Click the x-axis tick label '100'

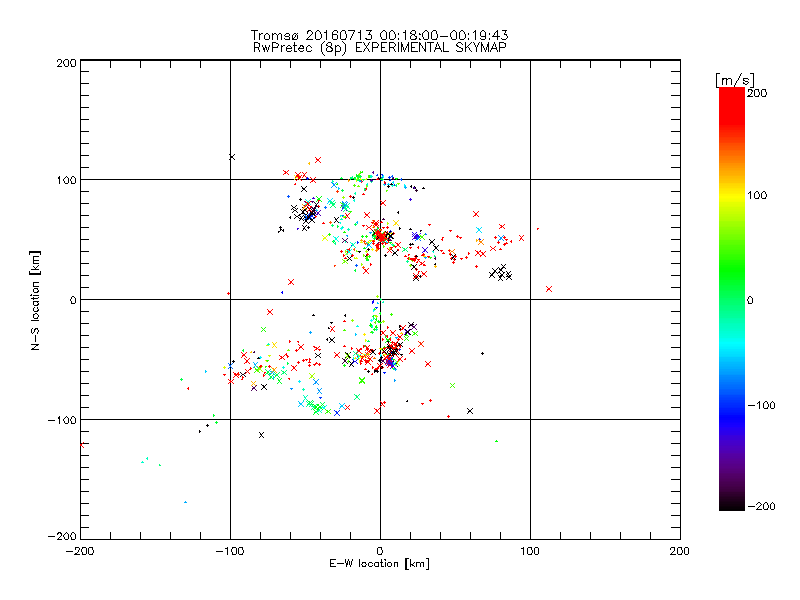530,551
